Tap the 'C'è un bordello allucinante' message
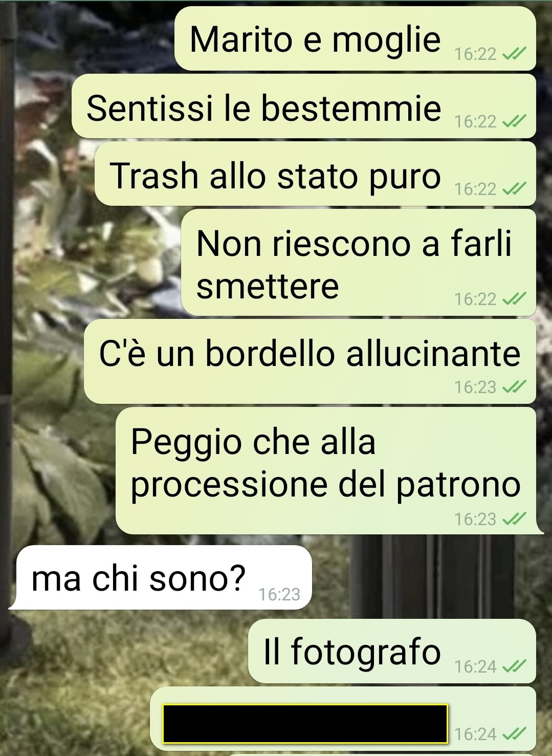This screenshot has height=756, width=552. click(x=310, y=361)
